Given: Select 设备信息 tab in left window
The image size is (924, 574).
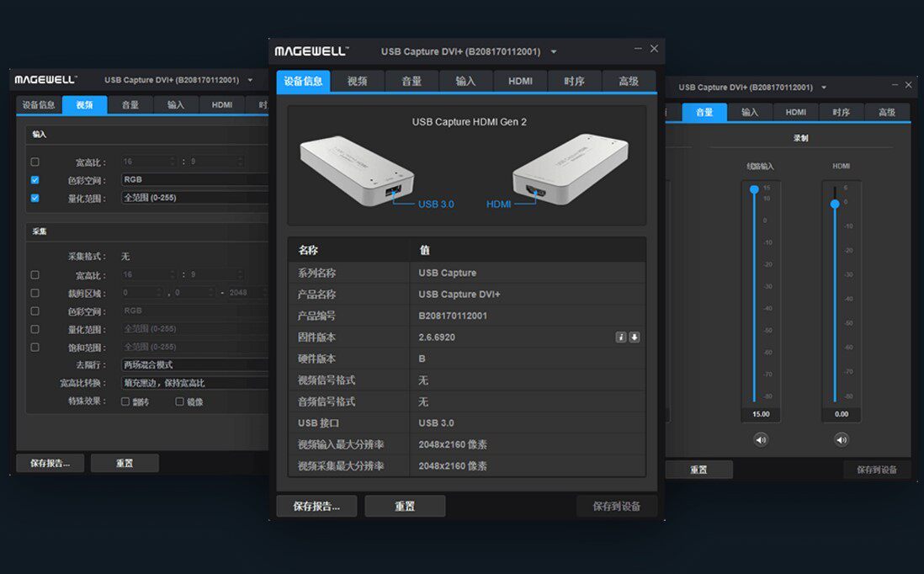Looking at the screenshot, I should (39, 105).
